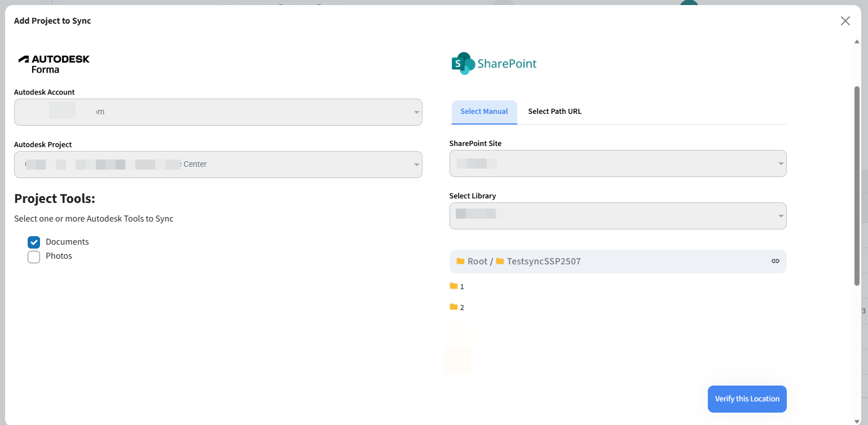The height and width of the screenshot is (425, 868).
Task: Click the Documents label to toggle it
Action: (67, 242)
